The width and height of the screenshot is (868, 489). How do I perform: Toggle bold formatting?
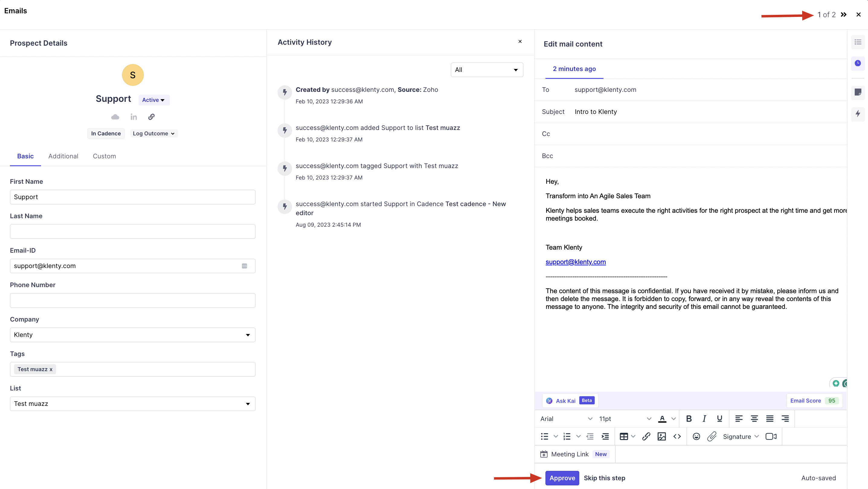(689, 419)
